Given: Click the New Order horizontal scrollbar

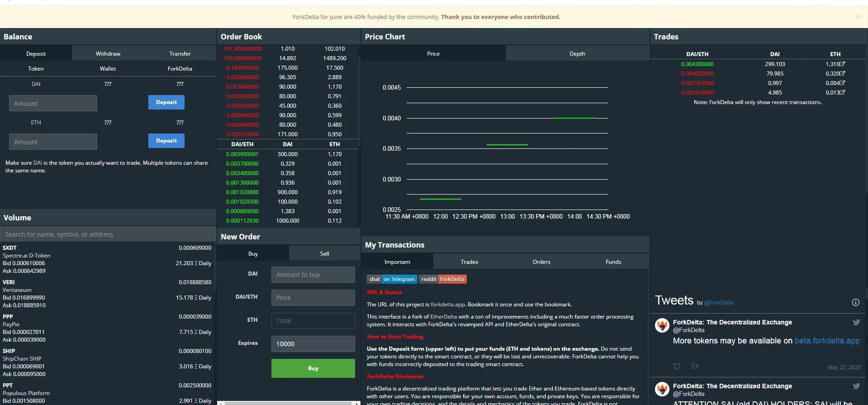Looking at the screenshot, I should point(289,403).
